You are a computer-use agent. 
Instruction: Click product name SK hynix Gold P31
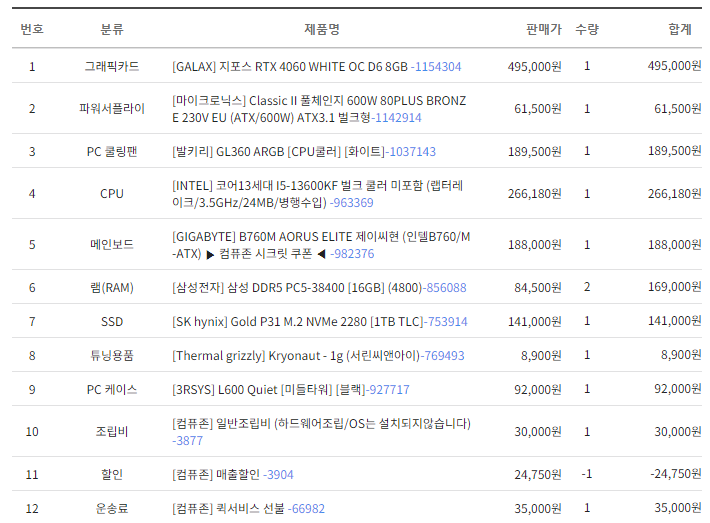(x=297, y=321)
